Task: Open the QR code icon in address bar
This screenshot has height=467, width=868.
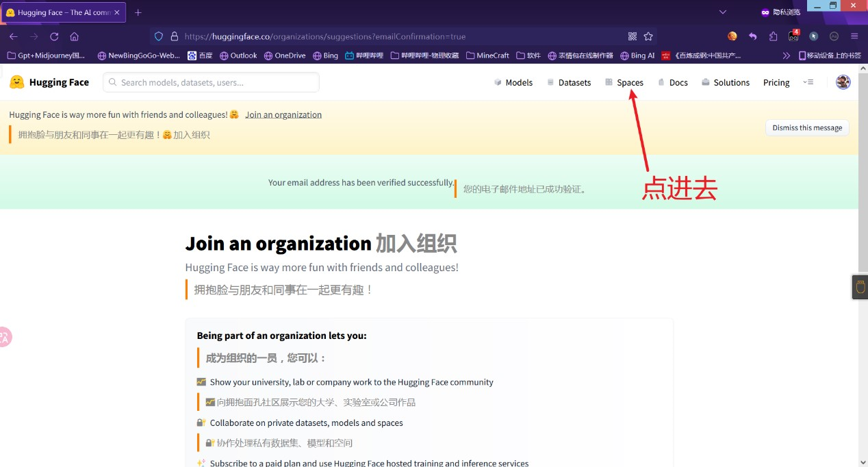Action: point(633,36)
